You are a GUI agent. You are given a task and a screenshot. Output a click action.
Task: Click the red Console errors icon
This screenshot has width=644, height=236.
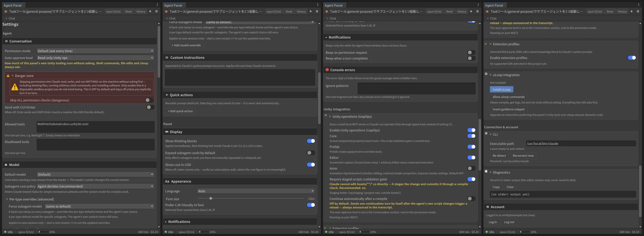point(327,70)
